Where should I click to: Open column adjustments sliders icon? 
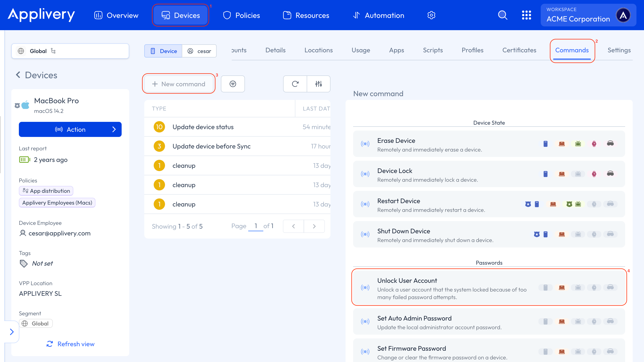coord(318,84)
